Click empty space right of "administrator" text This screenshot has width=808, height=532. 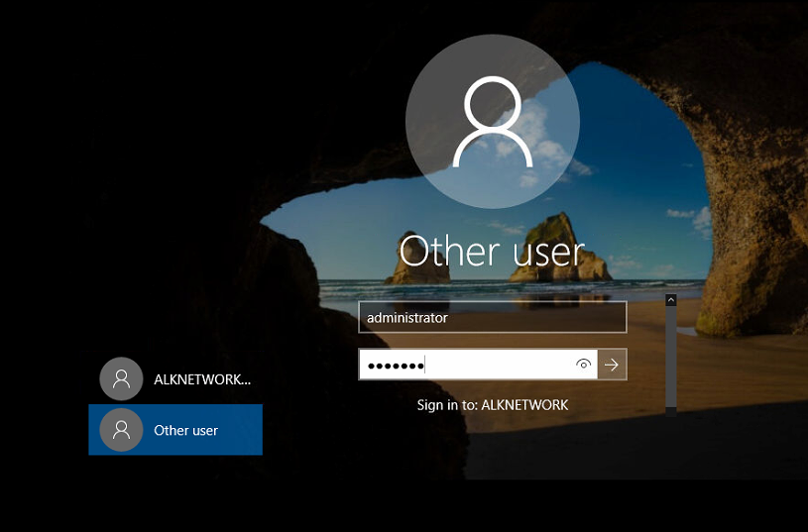click(x=555, y=318)
